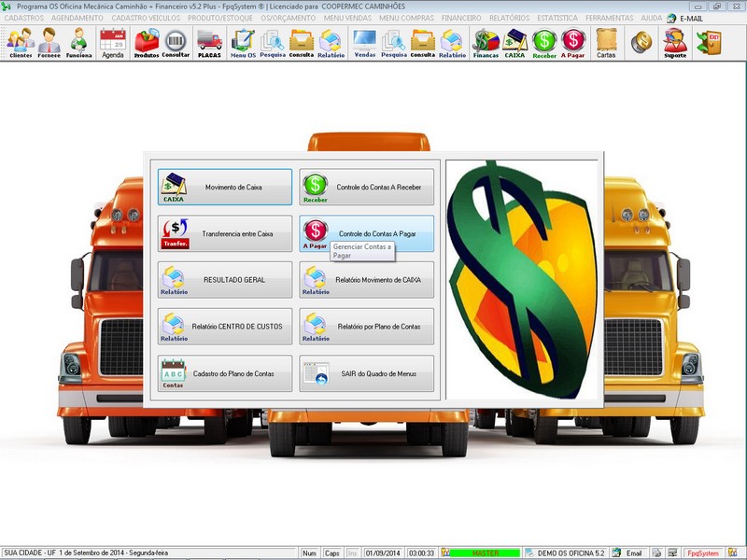The width and height of the screenshot is (747, 560).
Task: Open the Suporte help icon
Action: (x=675, y=43)
